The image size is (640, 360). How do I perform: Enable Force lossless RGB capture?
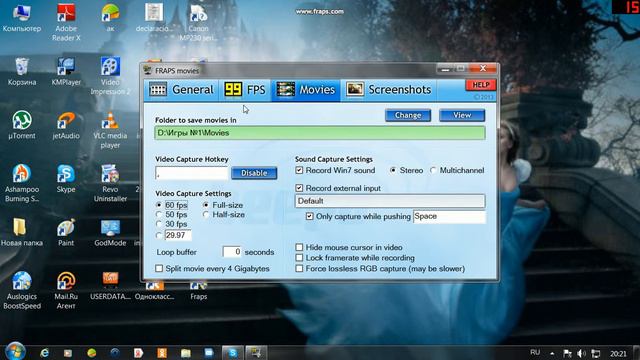coord(299,269)
